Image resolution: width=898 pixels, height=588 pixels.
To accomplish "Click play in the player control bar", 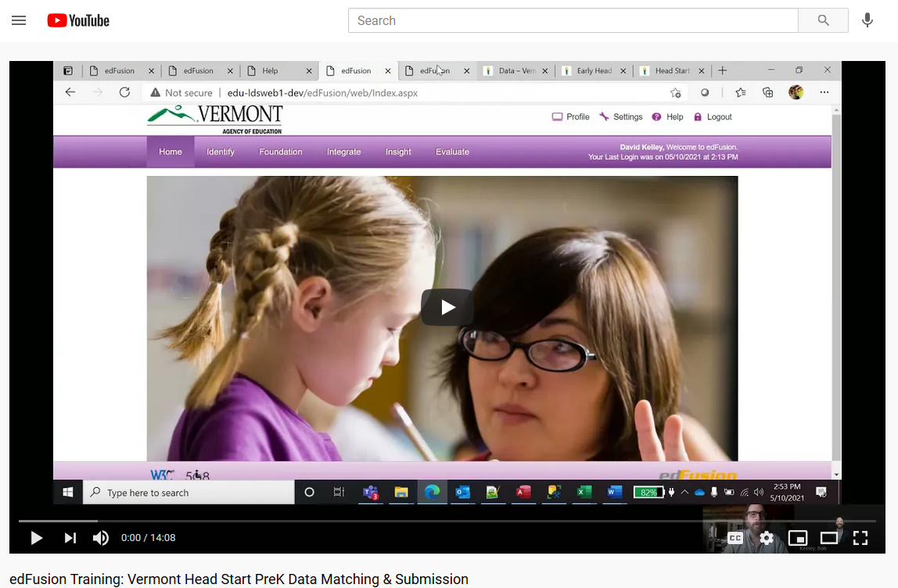I will click(36, 538).
